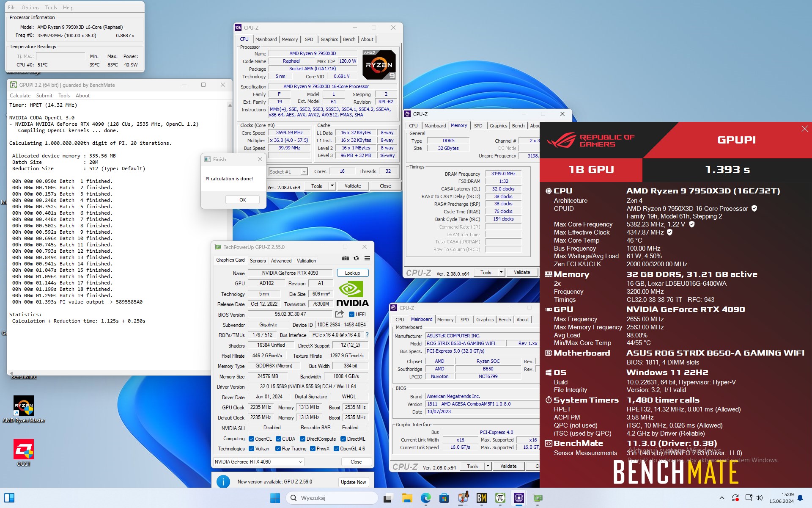Close the Finish dialog with X

(260, 159)
